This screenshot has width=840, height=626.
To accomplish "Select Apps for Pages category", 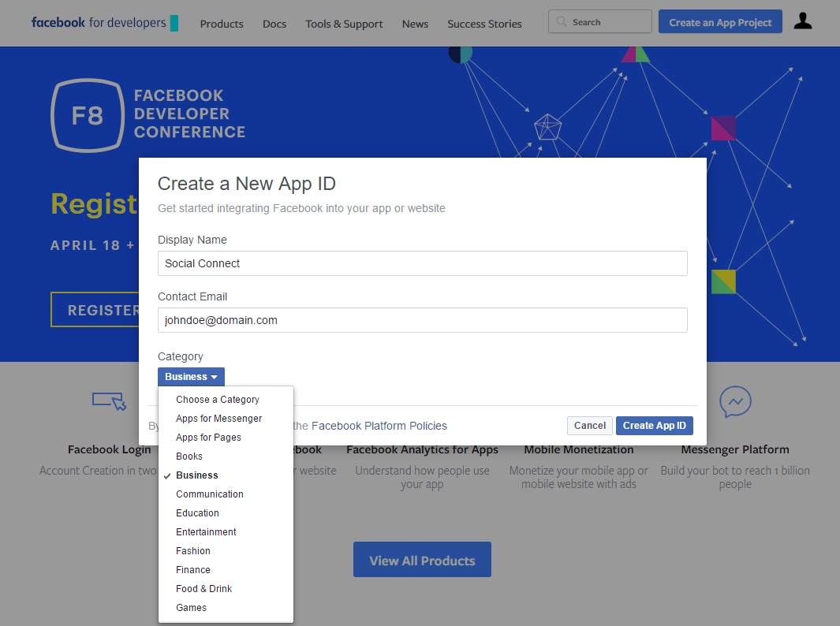I will point(226,438).
